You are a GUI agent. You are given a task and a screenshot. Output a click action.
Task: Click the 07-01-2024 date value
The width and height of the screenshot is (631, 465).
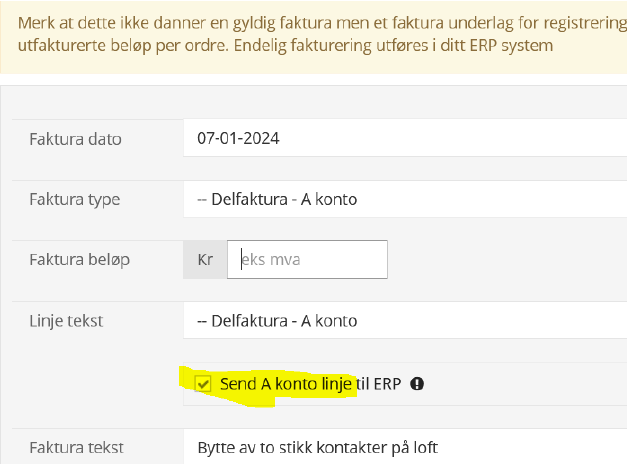pyautogui.click(x=238, y=138)
